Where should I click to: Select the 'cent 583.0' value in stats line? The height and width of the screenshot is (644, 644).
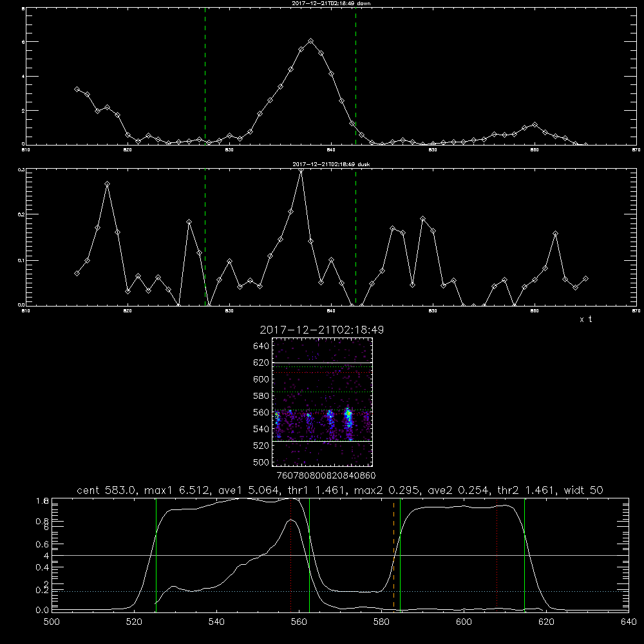click(106, 490)
